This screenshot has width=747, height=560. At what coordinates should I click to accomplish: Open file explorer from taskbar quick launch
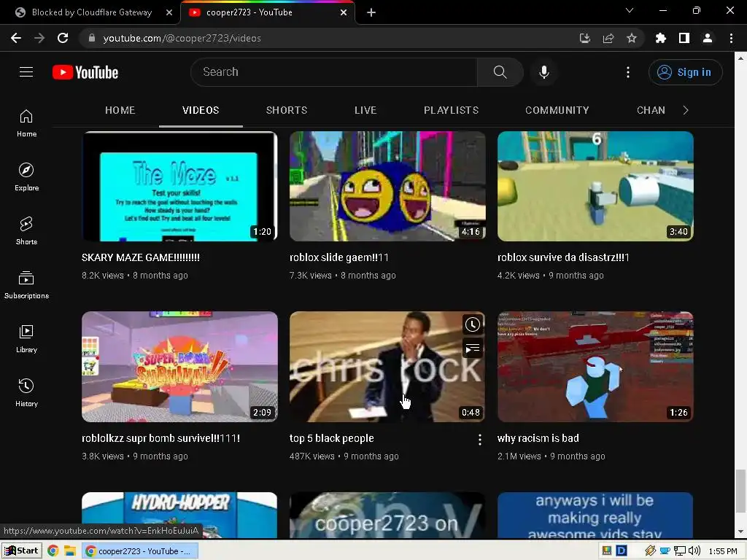[70, 551]
